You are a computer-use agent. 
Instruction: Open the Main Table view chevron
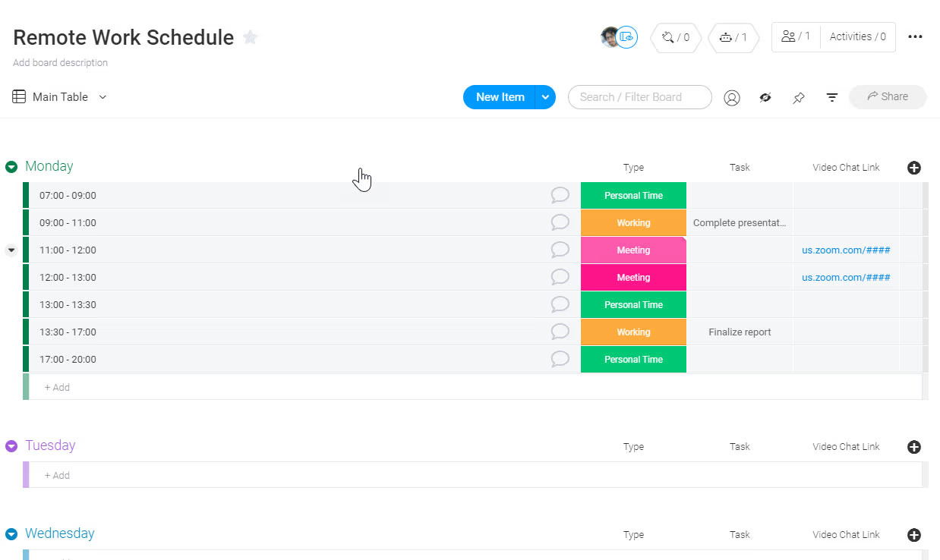click(x=103, y=97)
